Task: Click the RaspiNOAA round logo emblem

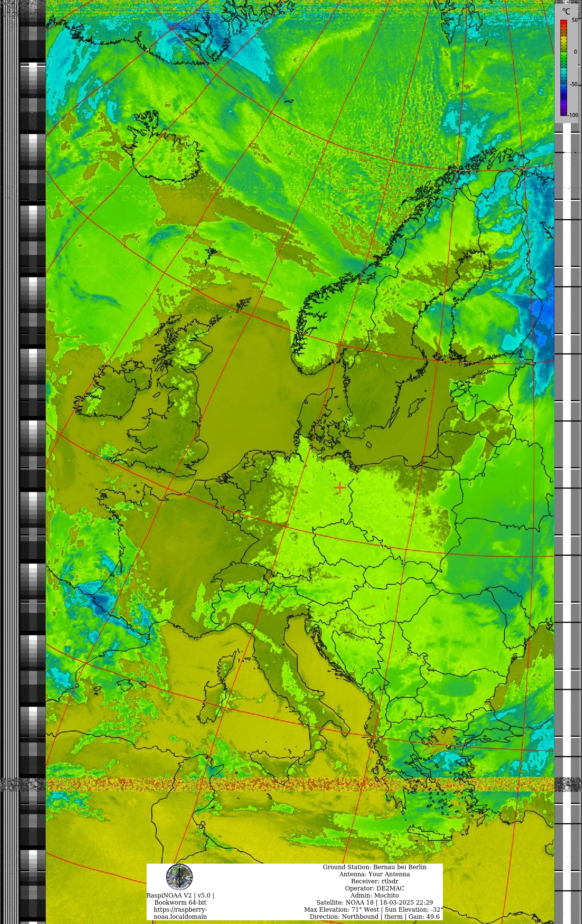Action: [x=179, y=877]
